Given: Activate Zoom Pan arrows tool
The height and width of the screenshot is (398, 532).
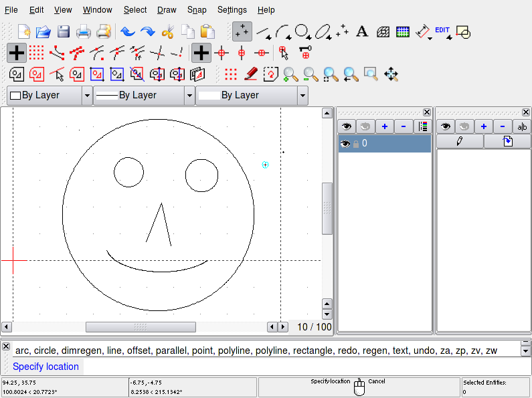Looking at the screenshot, I should tap(391, 74).
